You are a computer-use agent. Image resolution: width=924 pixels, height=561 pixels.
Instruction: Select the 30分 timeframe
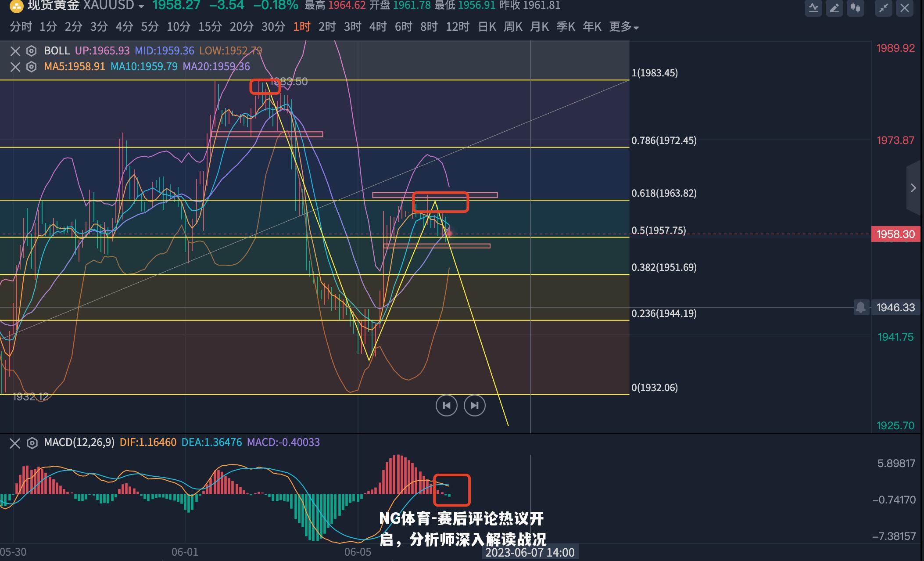tap(273, 27)
